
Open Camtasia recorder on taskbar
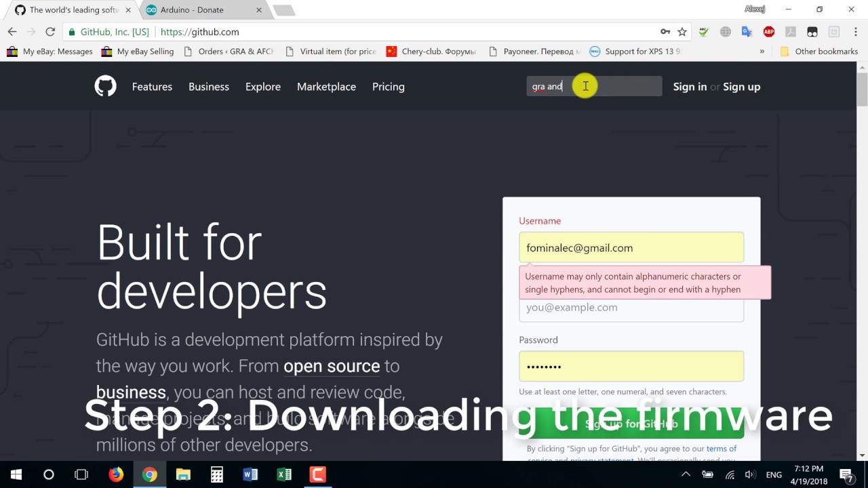[317, 474]
